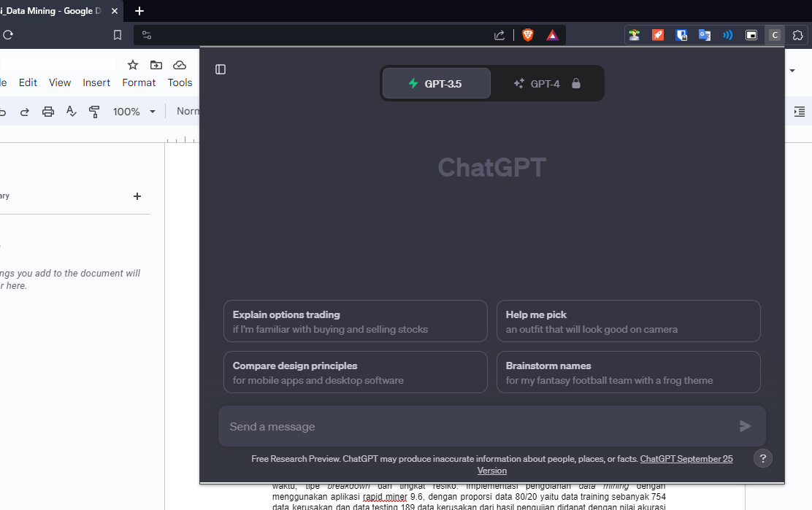This screenshot has height=510, width=812.
Task: Print the document
Action: [x=48, y=112]
